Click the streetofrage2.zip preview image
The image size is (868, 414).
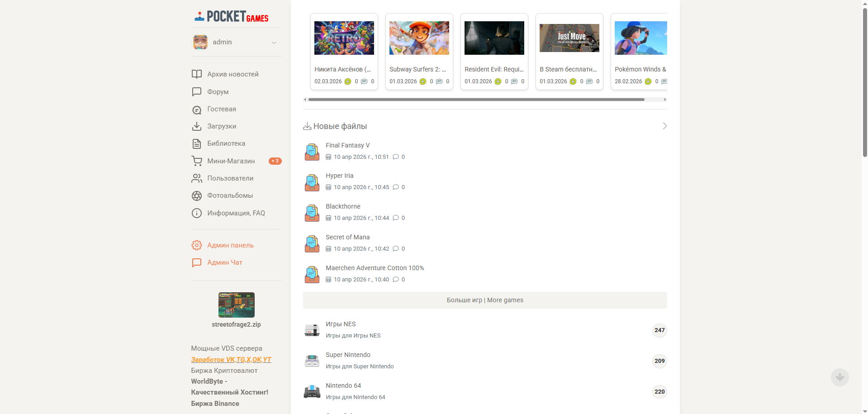click(236, 305)
